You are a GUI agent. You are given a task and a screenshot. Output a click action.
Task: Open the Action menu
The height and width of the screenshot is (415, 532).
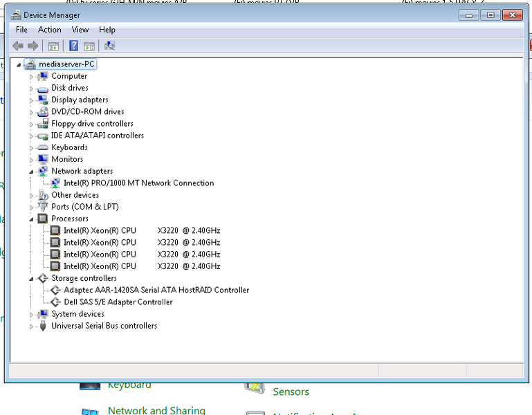tap(50, 30)
